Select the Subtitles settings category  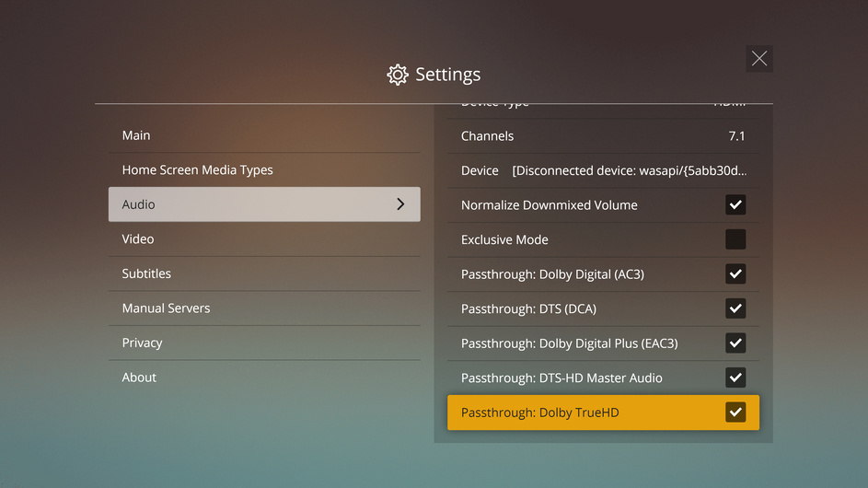264,273
